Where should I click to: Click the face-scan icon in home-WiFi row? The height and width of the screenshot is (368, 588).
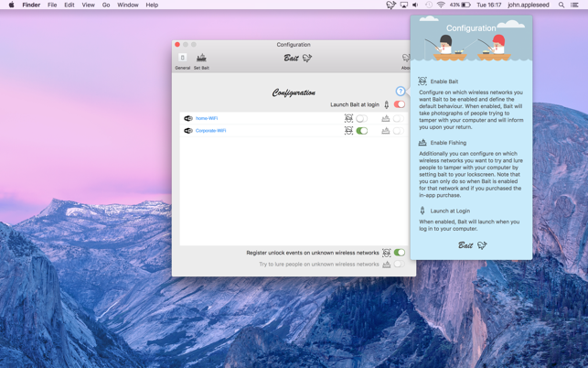coord(348,119)
